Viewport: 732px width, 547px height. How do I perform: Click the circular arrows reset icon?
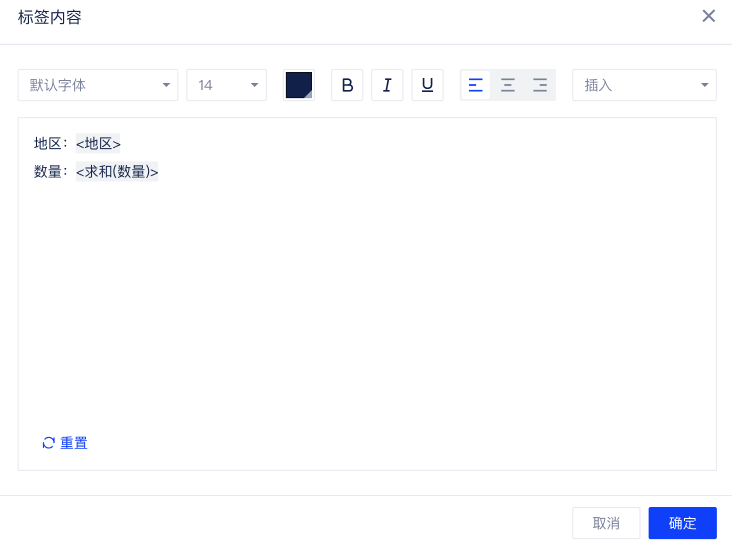point(48,443)
